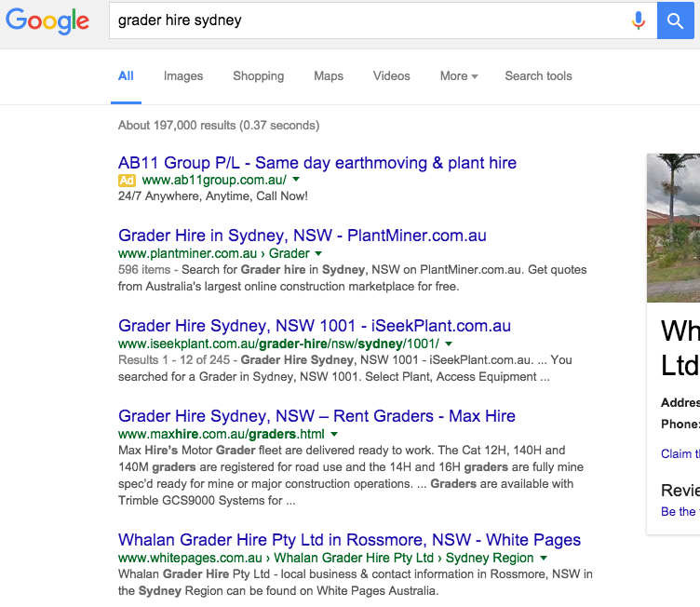700x607 pixels.
Task: Click the whitepages.com.au Whalan Grader URL
Action: tap(326, 558)
